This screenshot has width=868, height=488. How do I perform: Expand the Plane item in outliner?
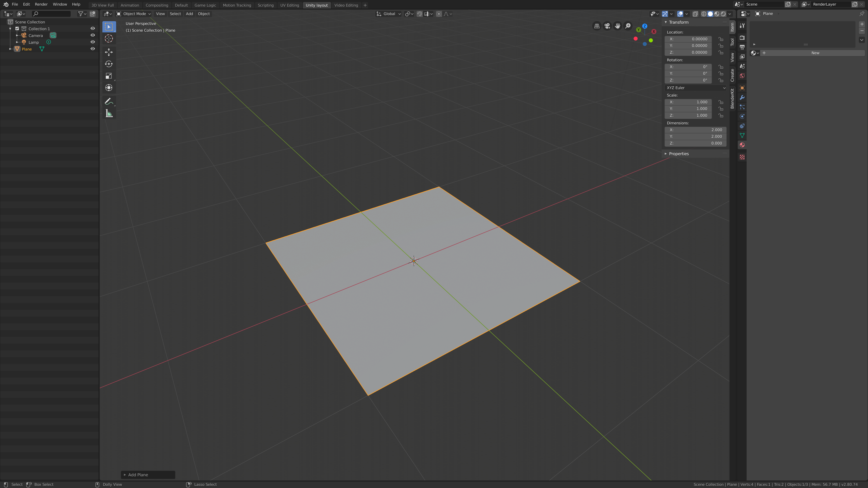(10, 49)
